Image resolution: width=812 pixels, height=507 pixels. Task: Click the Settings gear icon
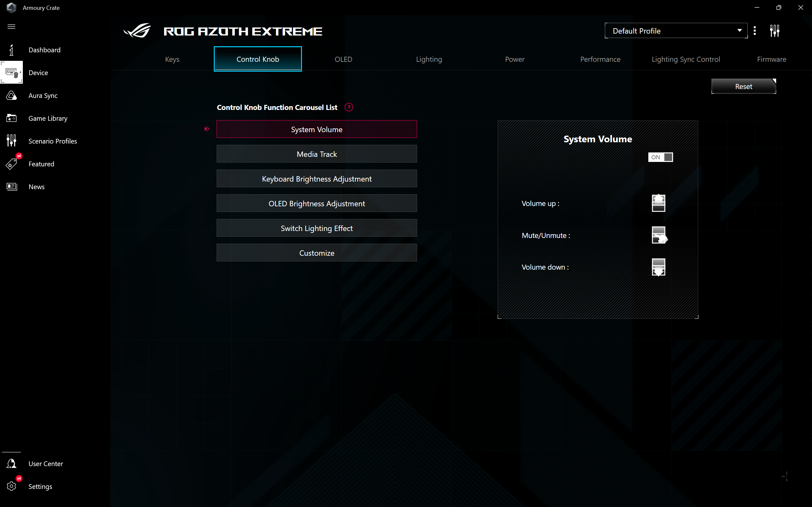click(11, 486)
